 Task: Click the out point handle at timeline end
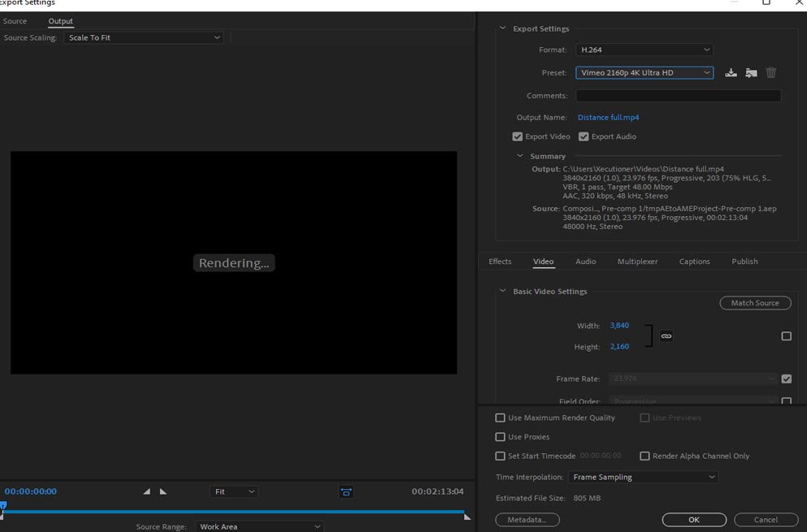click(466, 516)
